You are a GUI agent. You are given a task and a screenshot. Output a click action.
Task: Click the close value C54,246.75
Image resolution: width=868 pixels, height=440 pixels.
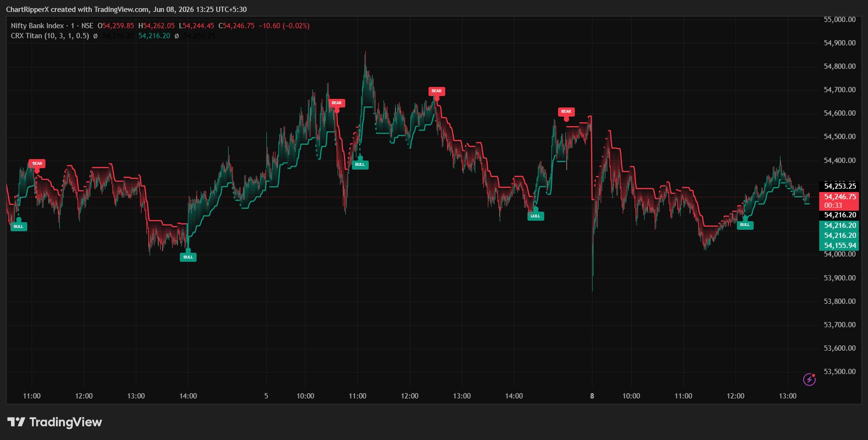(x=236, y=26)
